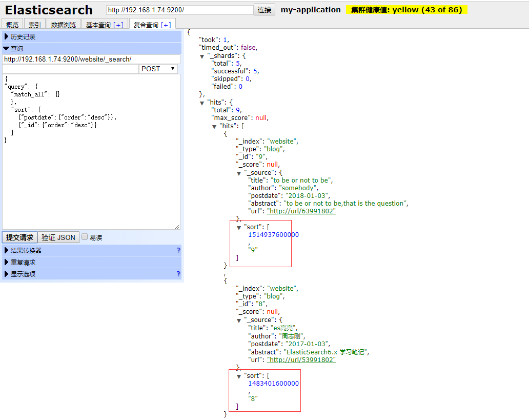The image size is (529, 420).
Task: Submit the request with 提交请求
Action: tap(19, 237)
